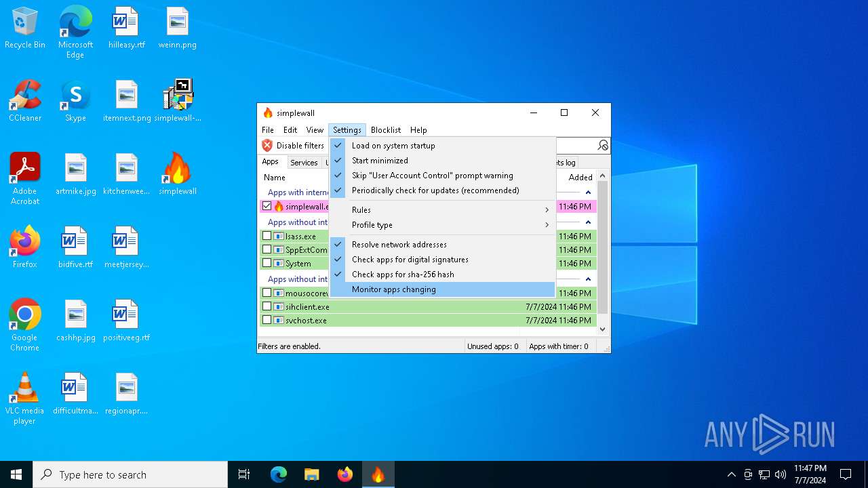
Task: Select meetjersey desktop document
Action: pyautogui.click(x=126, y=248)
